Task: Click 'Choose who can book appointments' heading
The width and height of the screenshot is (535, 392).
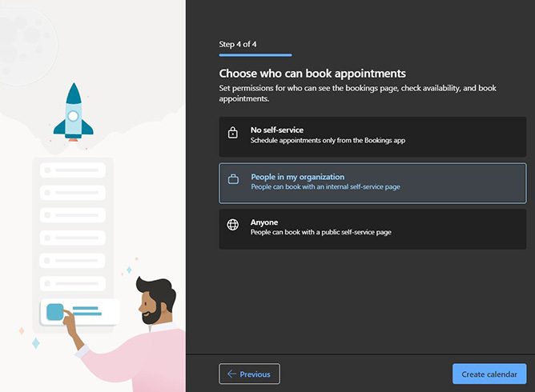Action: tap(312, 74)
